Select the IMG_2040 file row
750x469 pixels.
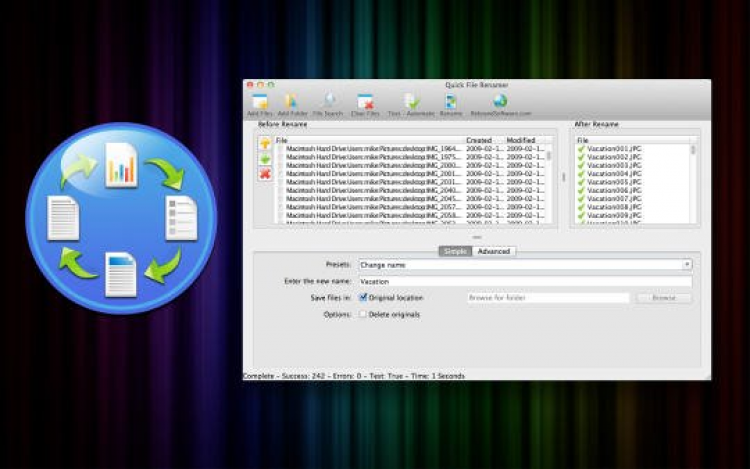(411, 190)
